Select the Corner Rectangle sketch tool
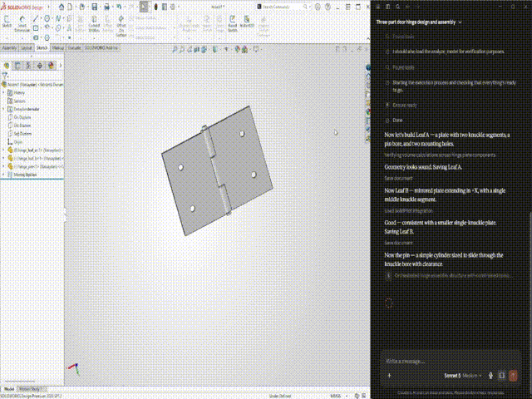532x399 pixels. pyautogui.click(x=36, y=27)
